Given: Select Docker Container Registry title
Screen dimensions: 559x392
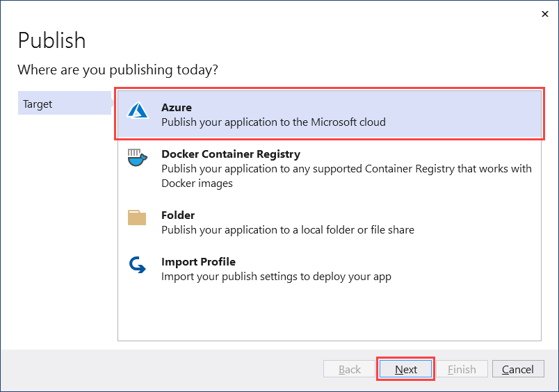Looking at the screenshot, I should coord(231,154).
